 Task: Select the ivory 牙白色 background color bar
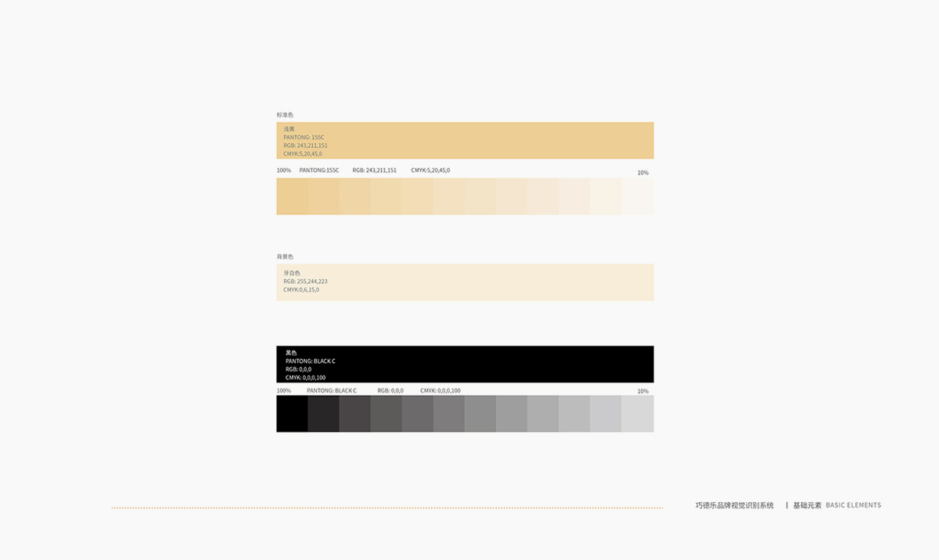465,282
